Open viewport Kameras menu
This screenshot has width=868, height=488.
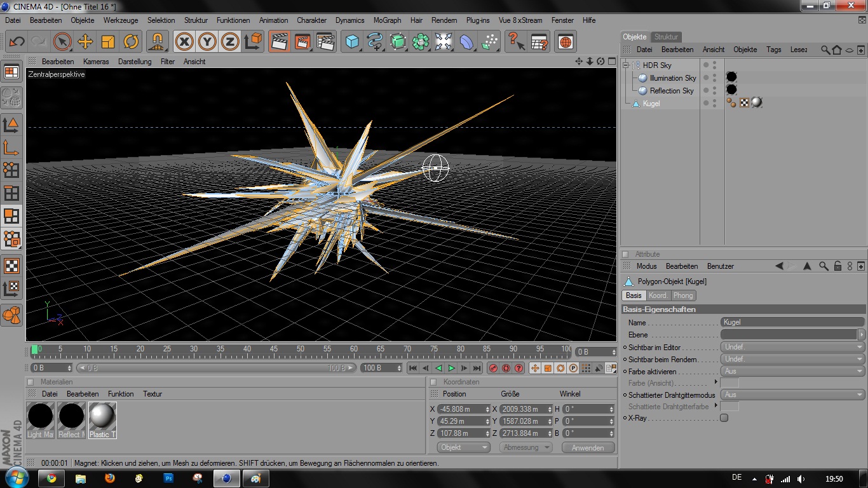[x=96, y=62]
